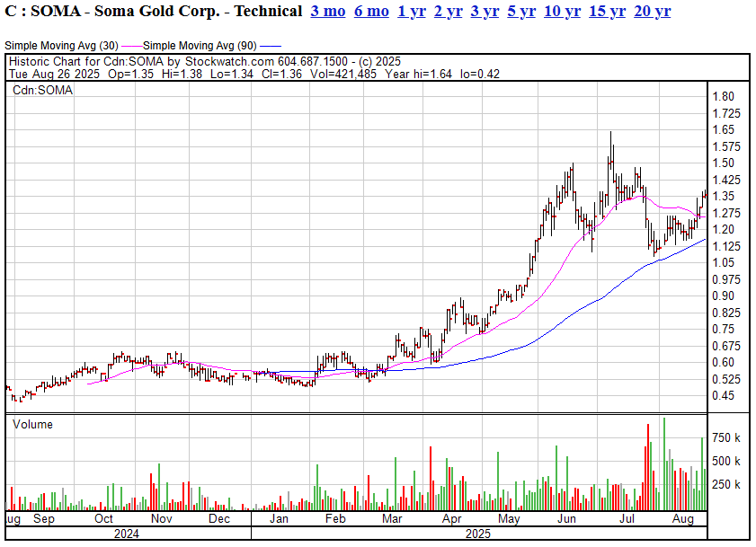Open the 3 mo chart range link
756x547 pixels.
328,11
